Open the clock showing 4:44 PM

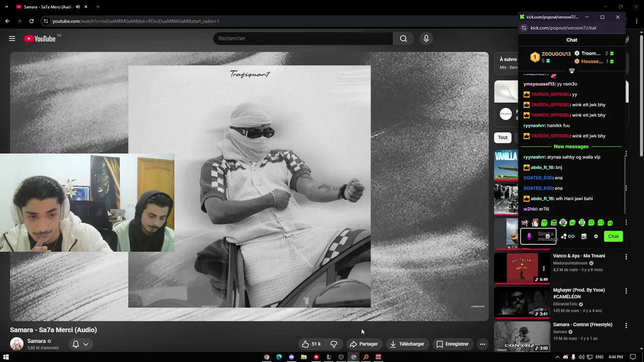click(x=615, y=357)
